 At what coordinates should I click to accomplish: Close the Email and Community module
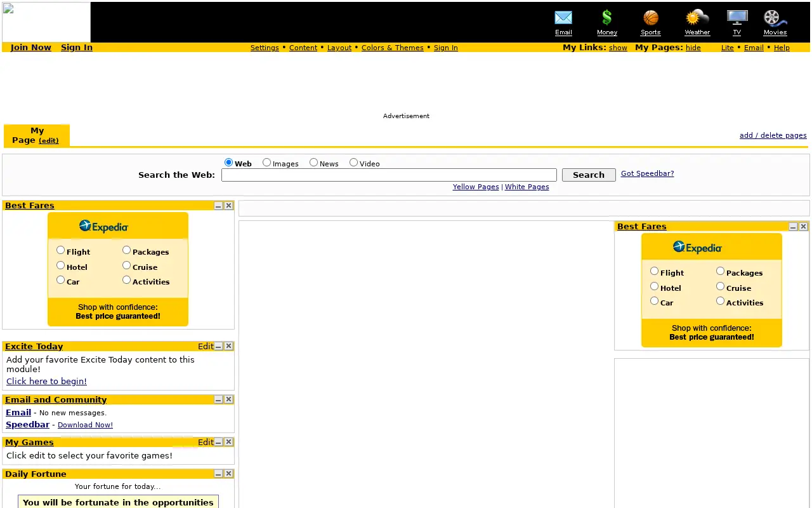(229, 400)
